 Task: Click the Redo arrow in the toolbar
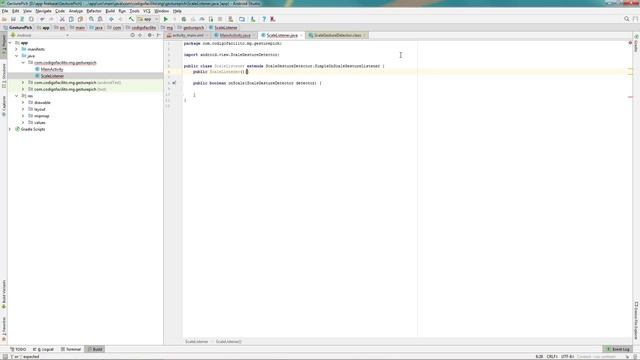coord(51,19)
